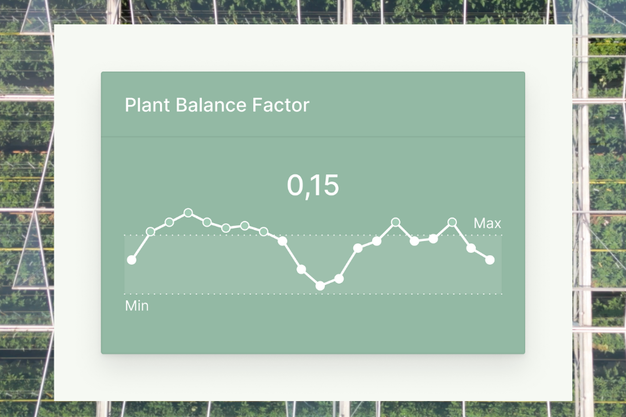This screenshot has height=417, width=626.
Task: Click the Plant Balance Factor card title
Action: 217,105
